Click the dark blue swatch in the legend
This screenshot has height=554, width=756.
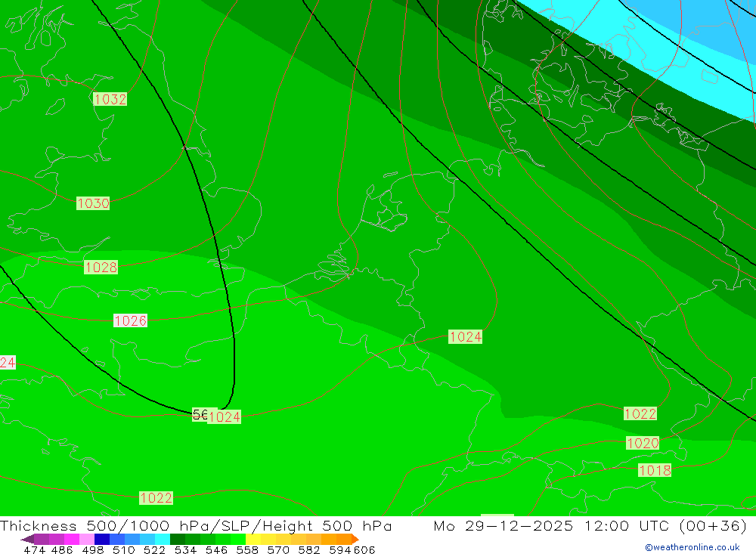click(102, 539)
